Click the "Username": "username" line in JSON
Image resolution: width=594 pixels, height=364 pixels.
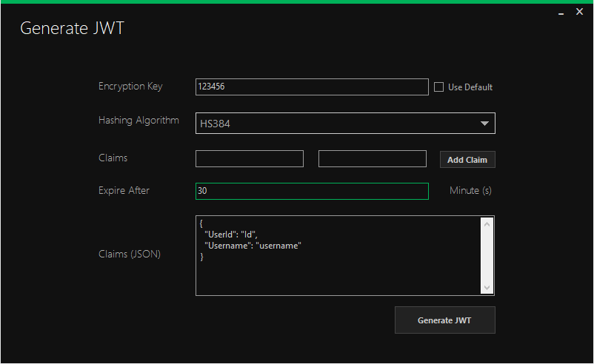tap(253, 246)
